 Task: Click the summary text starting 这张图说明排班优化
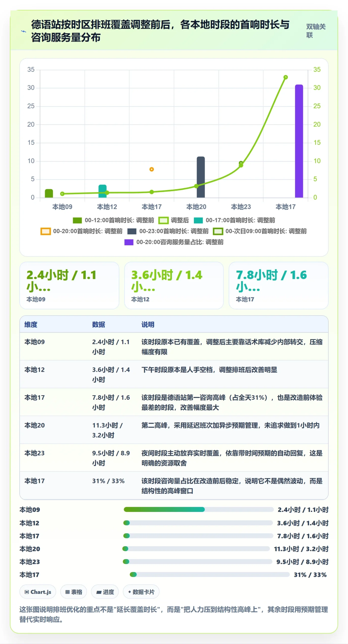click(x=174, y=614)
